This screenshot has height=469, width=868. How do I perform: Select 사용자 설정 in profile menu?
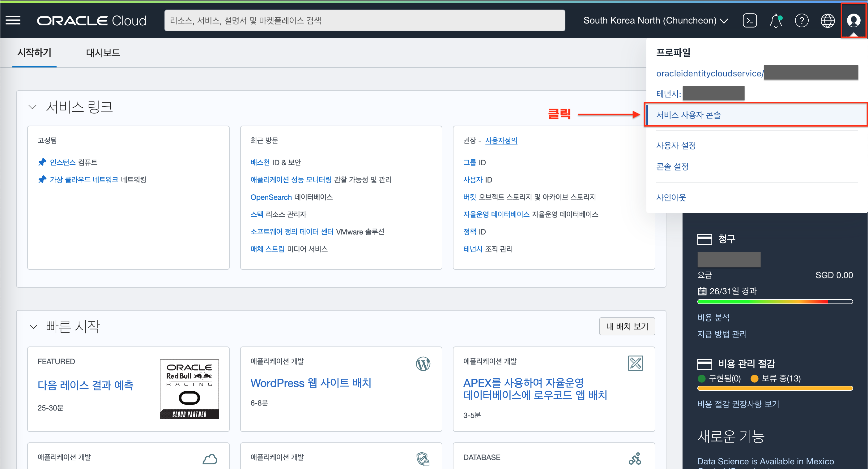pyautogui.click(x=676, y=146)
